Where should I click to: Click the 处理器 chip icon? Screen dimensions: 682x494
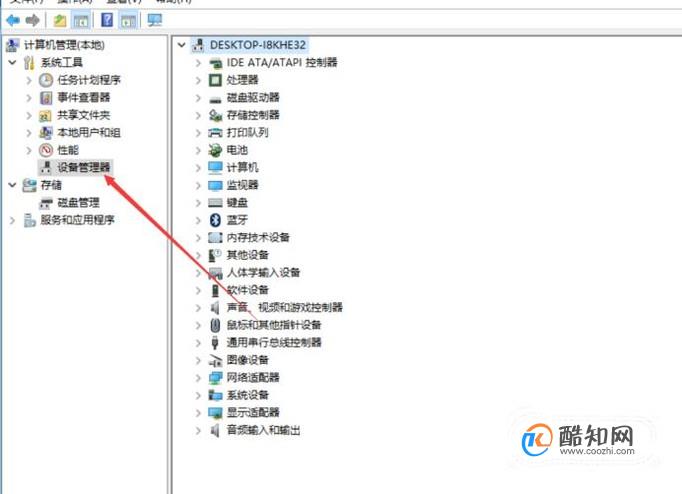click(215, 80)
